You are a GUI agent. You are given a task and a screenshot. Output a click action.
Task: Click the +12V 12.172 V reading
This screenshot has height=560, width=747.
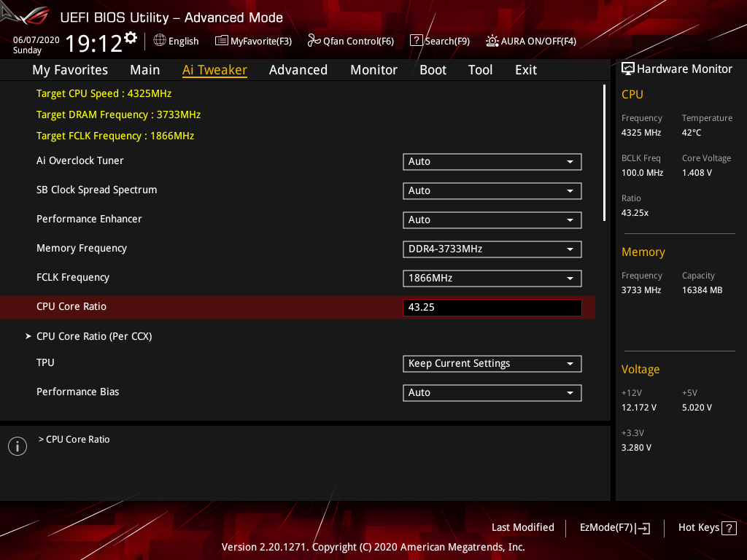coord(639,408)
